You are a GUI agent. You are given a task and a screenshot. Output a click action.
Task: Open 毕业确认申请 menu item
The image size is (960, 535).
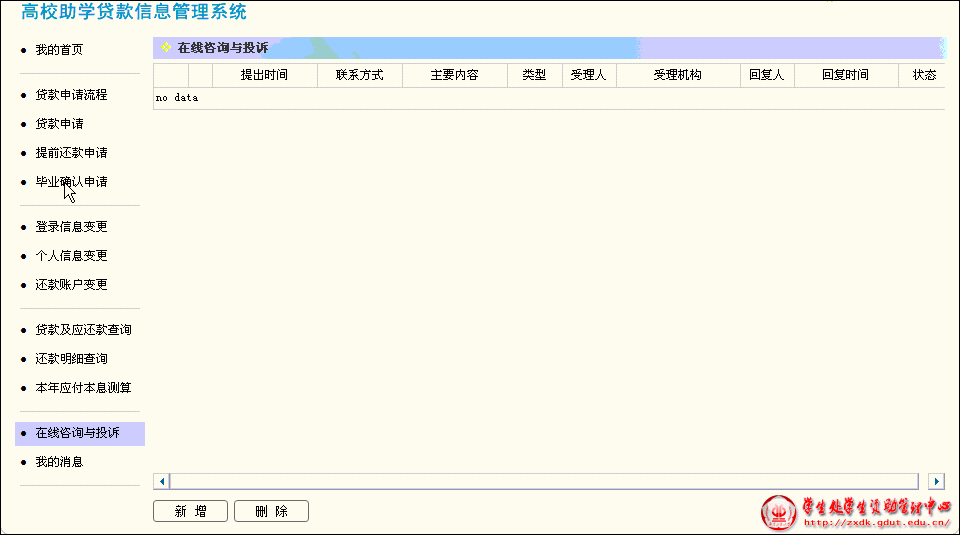(x=71, y=182)
